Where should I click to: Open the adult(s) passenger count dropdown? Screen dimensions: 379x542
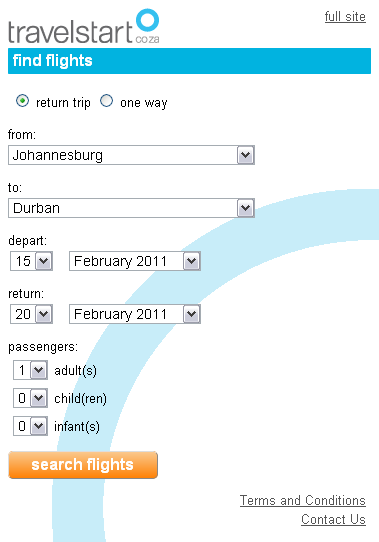point(30,370)
